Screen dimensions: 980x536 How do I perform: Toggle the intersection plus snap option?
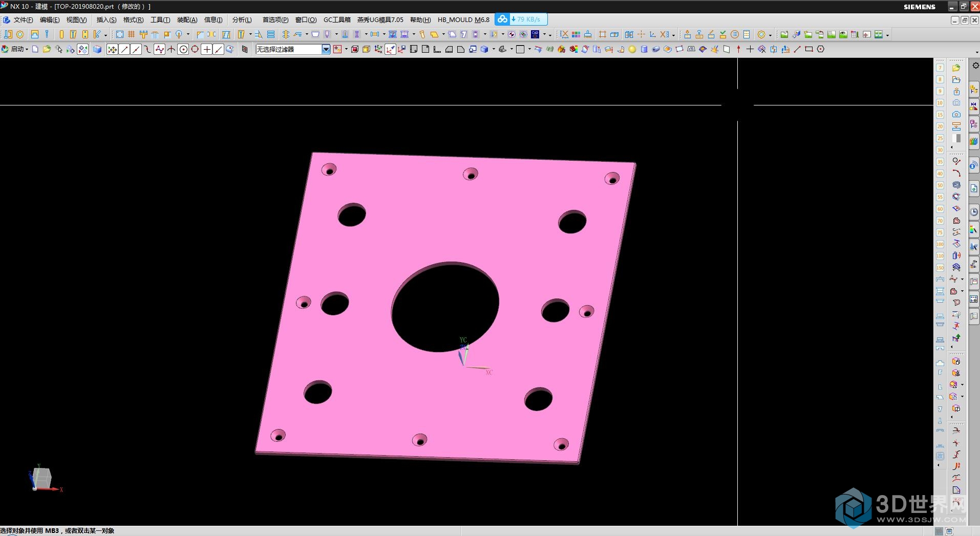[206, 49]
